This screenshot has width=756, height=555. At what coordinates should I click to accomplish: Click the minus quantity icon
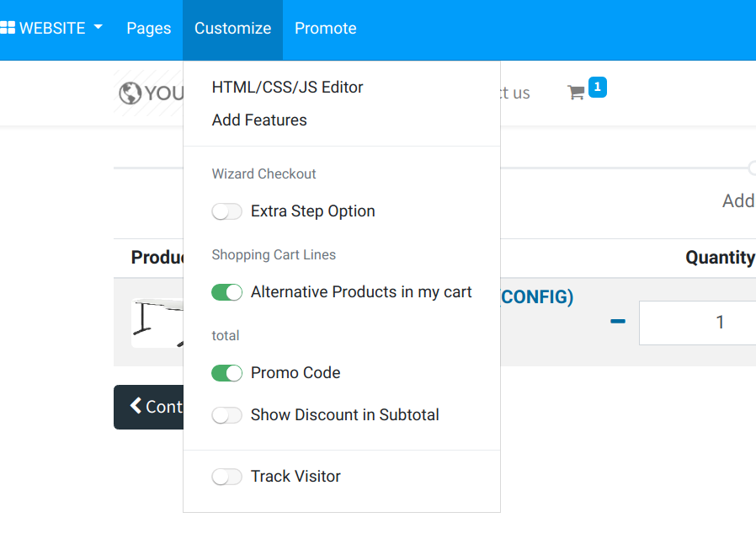(x=618, y=321)
